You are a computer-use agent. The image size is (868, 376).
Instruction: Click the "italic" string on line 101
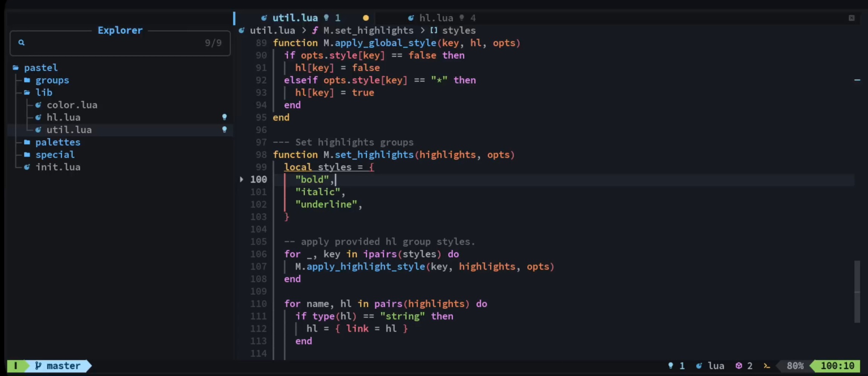click(317, 192)
